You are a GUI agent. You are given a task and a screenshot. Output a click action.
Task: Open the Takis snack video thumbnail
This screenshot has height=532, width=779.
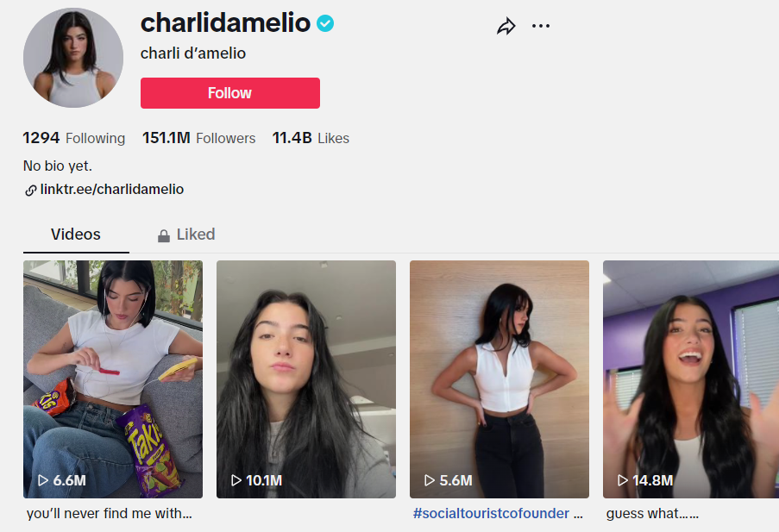113,379
